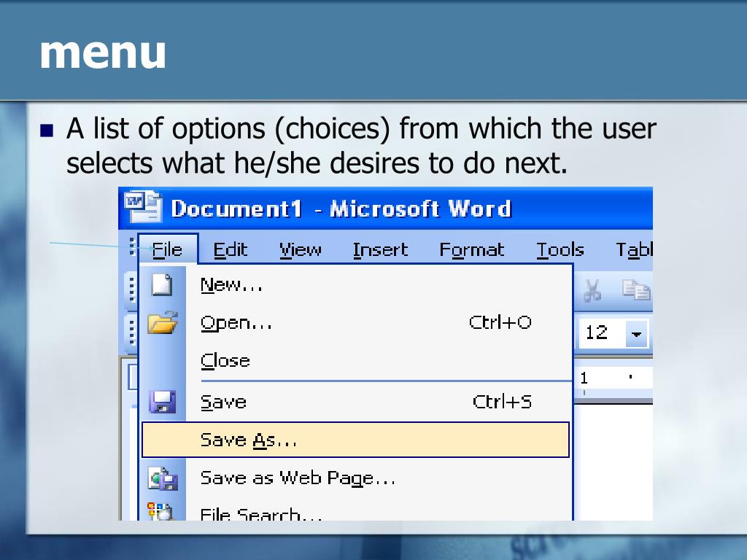Viewport: 747px width, 560px height.
Task: Click the New blank document icon
Action: 162,285
